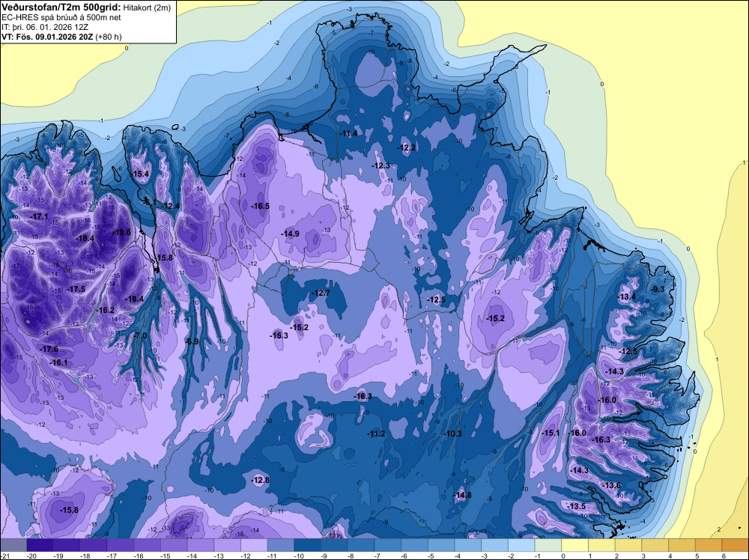
Task: Click the initial time 'IT: þri. 06. 01. 2026 12Z'
Action: (x=44, y=27)
